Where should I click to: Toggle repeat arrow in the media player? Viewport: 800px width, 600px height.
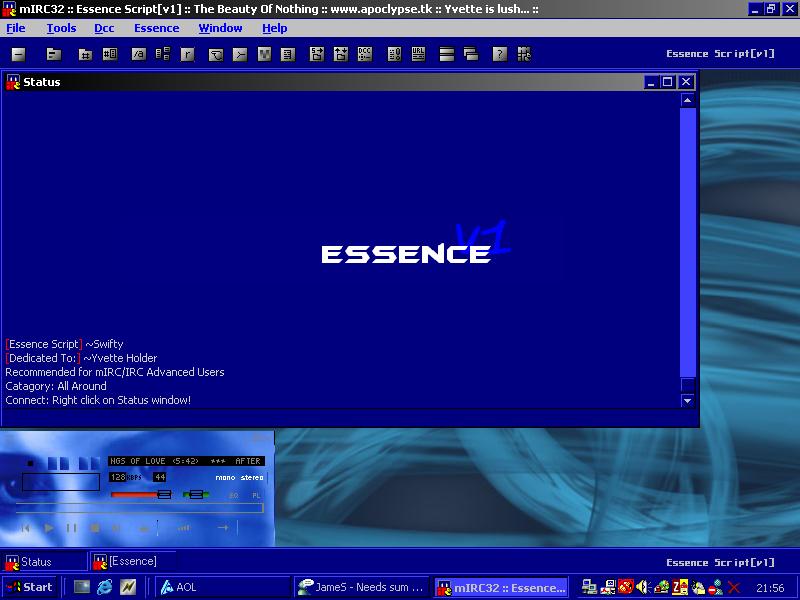pyautogui.click(x=223, y=527)
